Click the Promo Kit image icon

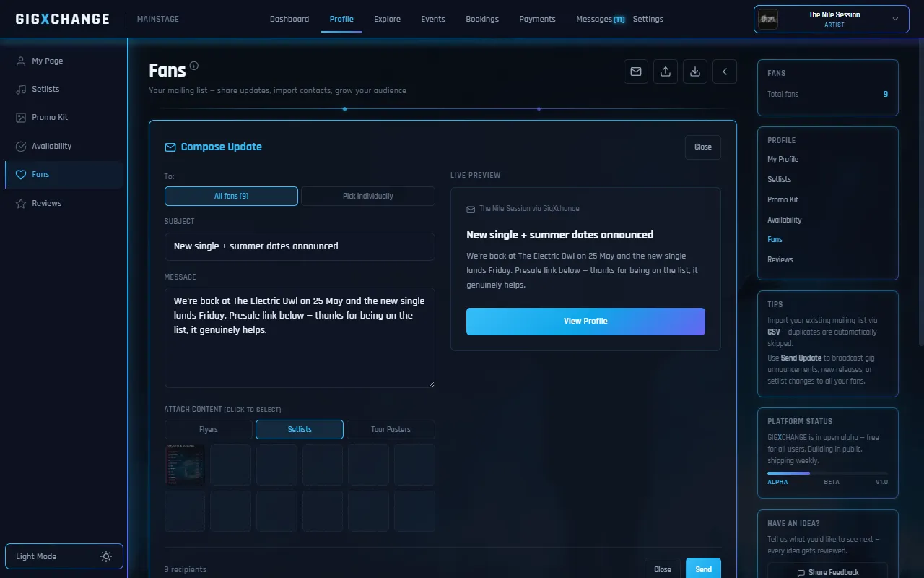point(21,117)
